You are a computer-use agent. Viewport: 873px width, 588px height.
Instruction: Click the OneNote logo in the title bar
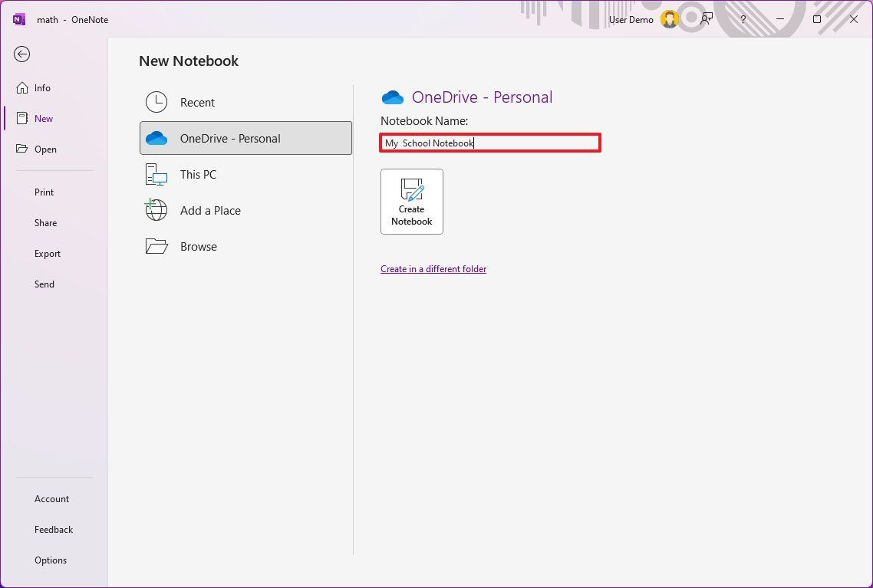point(18,19)
